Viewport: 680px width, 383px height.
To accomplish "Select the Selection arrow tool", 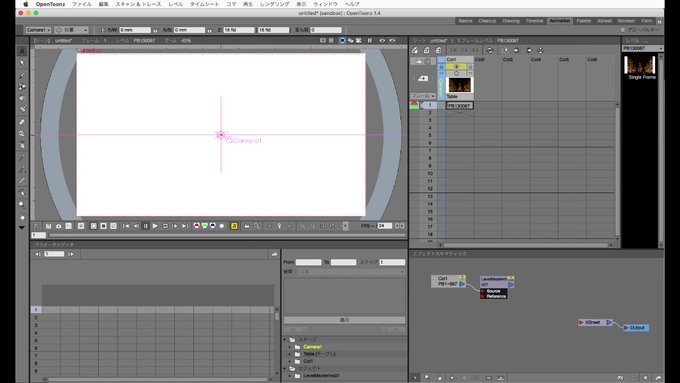I will click(22, 63).
